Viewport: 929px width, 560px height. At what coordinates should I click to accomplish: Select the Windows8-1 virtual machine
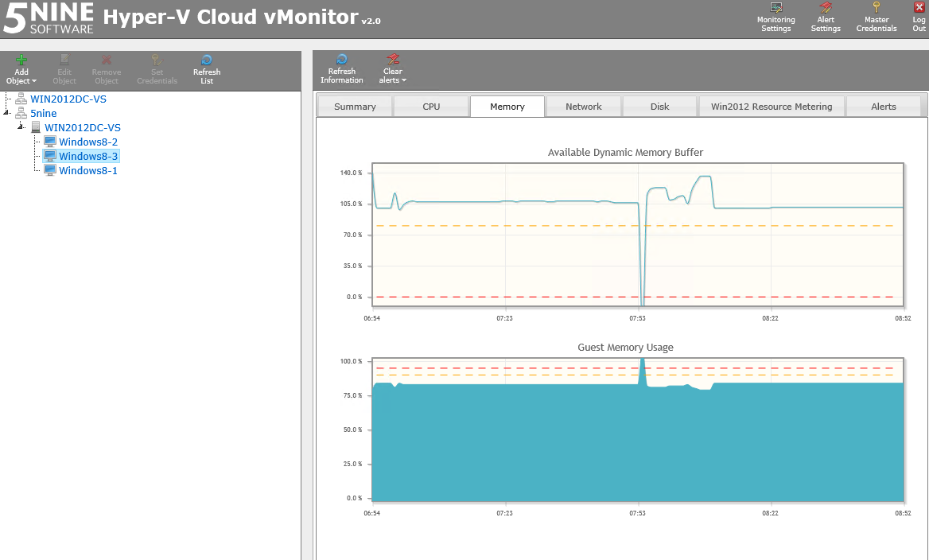[88, 170]
